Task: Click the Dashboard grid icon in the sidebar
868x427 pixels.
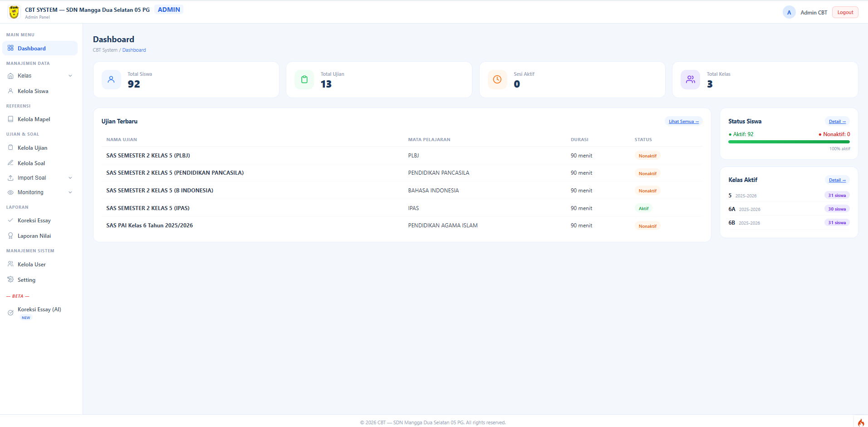Action: pos(10,48)
